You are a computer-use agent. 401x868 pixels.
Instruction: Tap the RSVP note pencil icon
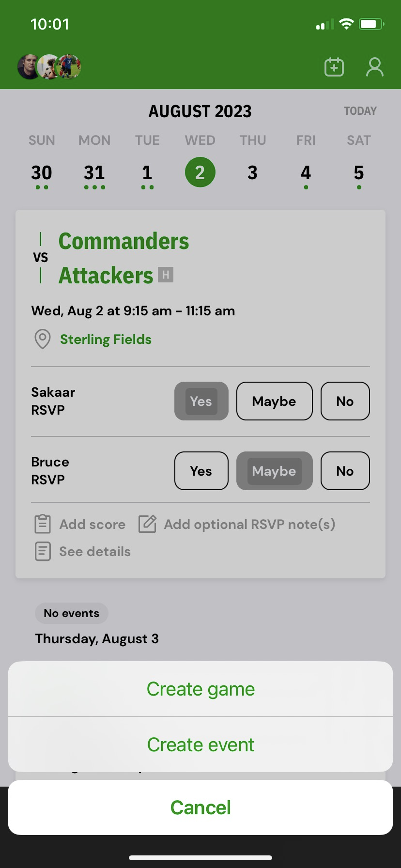click(x=147, y=524)
